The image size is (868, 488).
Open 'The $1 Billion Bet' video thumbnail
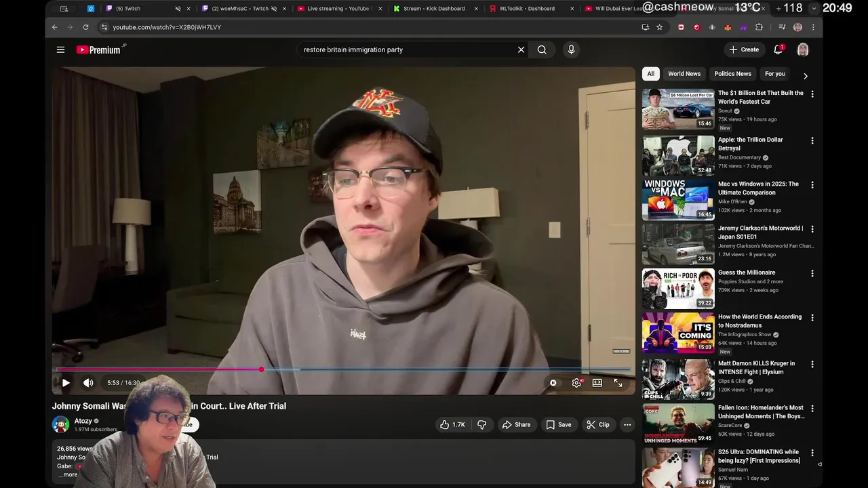(678, 108)
